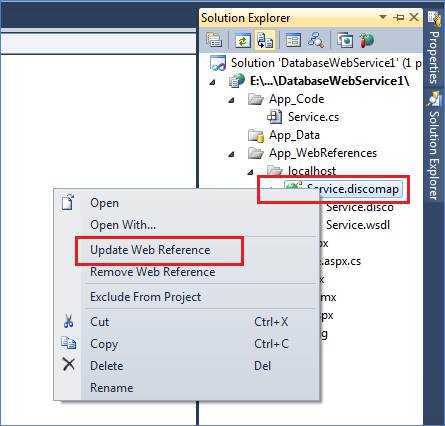Collapse the E:\...\DatabaseWebService1\ project node
The width and height of the screenshot is (445, 426).
coord(212,82)
